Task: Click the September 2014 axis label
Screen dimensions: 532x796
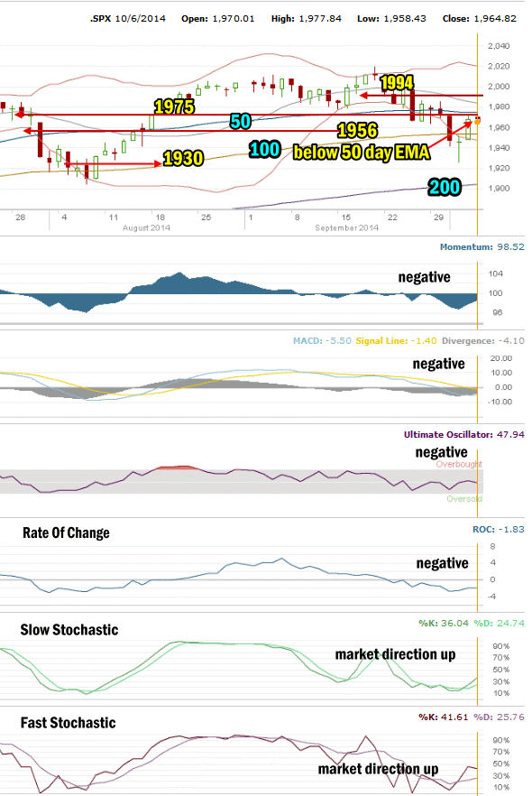Action: 346,228
